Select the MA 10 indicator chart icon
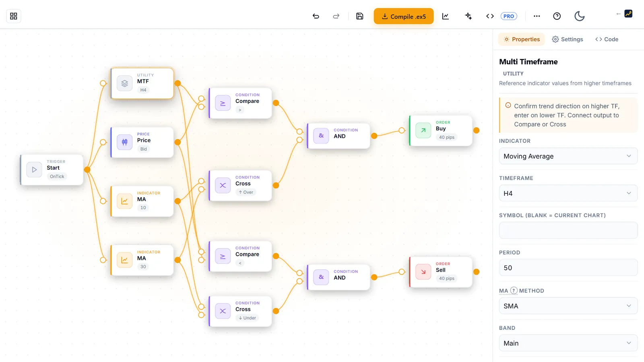The image size is (644, 362). pos(125,201)
